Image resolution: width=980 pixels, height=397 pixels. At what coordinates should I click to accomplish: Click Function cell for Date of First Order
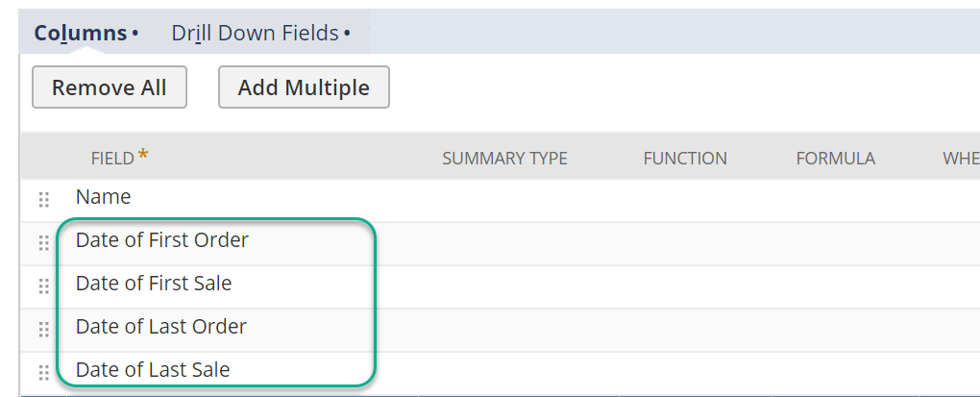685,243
